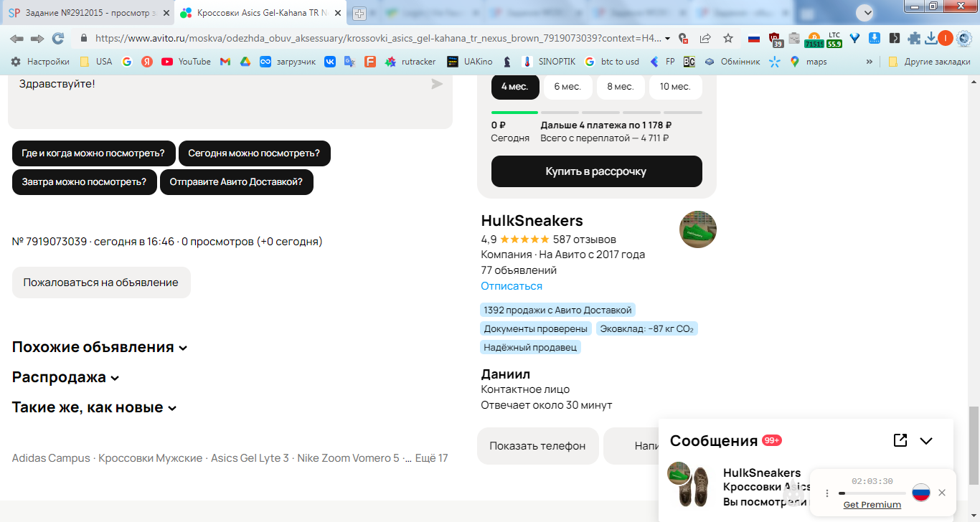Reload the Avito page
The image size is (980, 522).
coord(57,39)
